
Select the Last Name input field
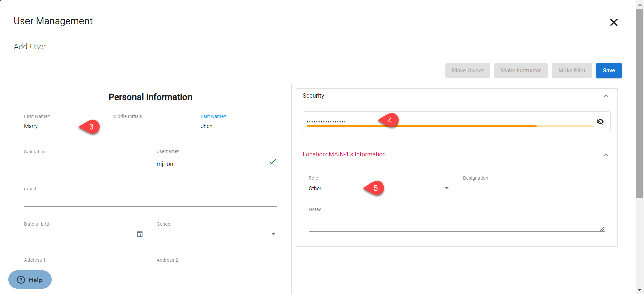point(238,126)
